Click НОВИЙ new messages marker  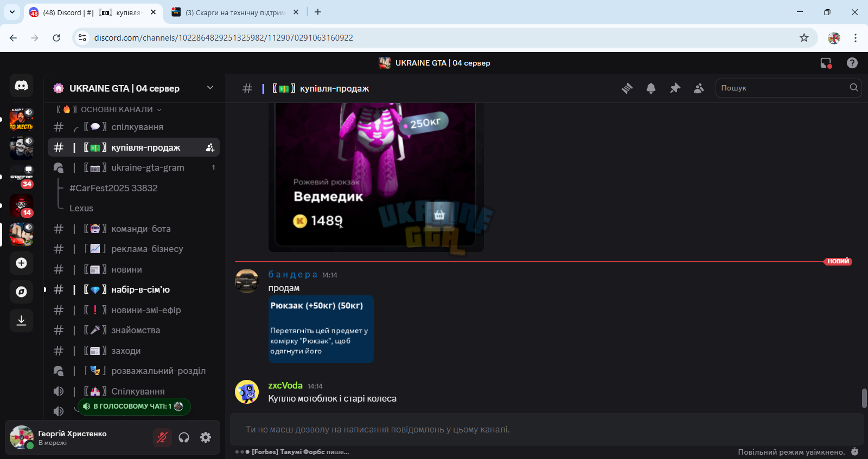838,261
